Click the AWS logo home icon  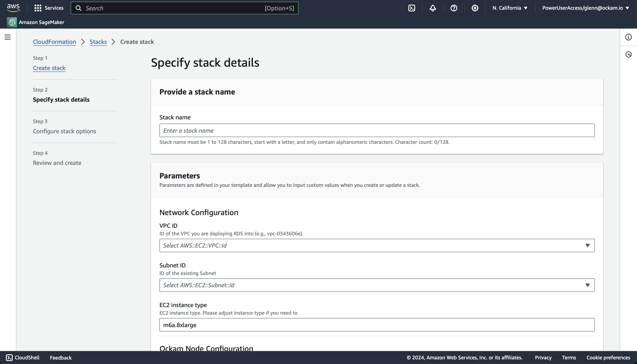click(13, 8)
